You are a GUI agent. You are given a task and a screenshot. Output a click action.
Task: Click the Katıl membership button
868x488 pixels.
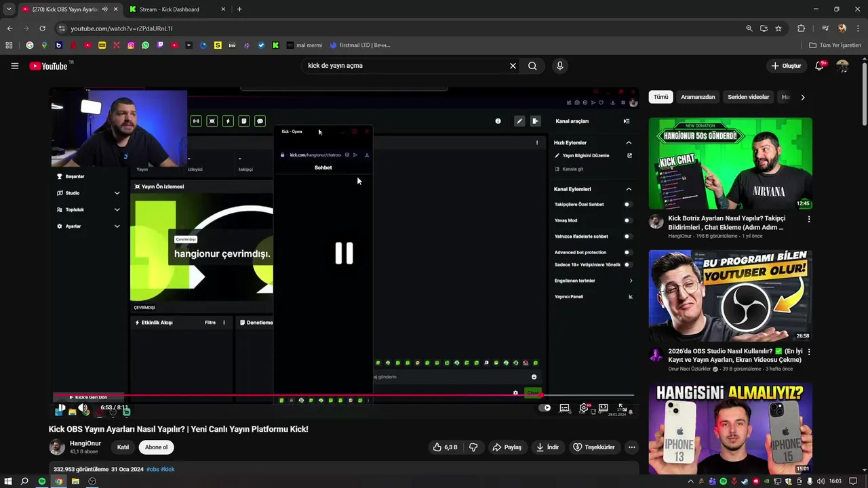(123, 447)
